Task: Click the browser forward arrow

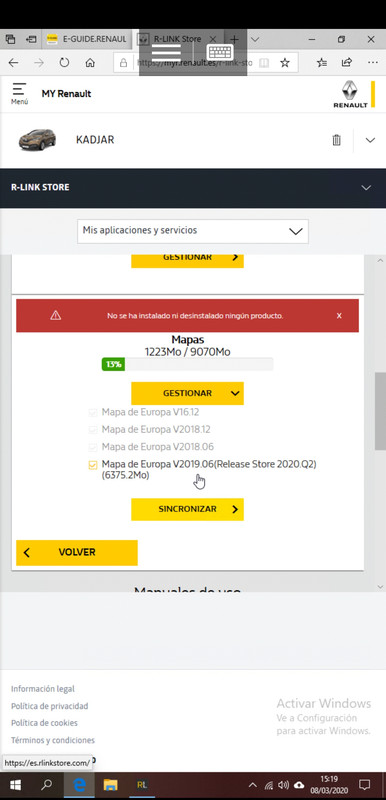Action: [39, 63]
